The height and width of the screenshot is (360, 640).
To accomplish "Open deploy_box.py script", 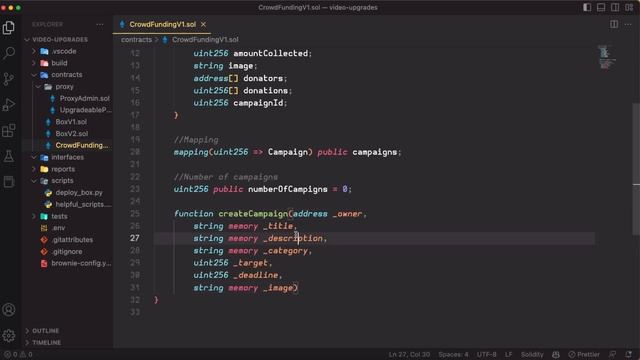I will click(x=79, y=193).
